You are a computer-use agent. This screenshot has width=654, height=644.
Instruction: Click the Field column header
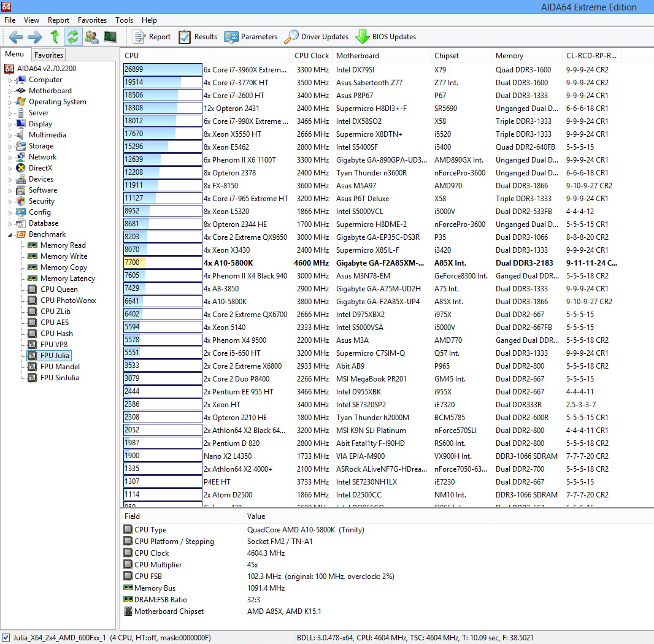click(x=182, y=516)
